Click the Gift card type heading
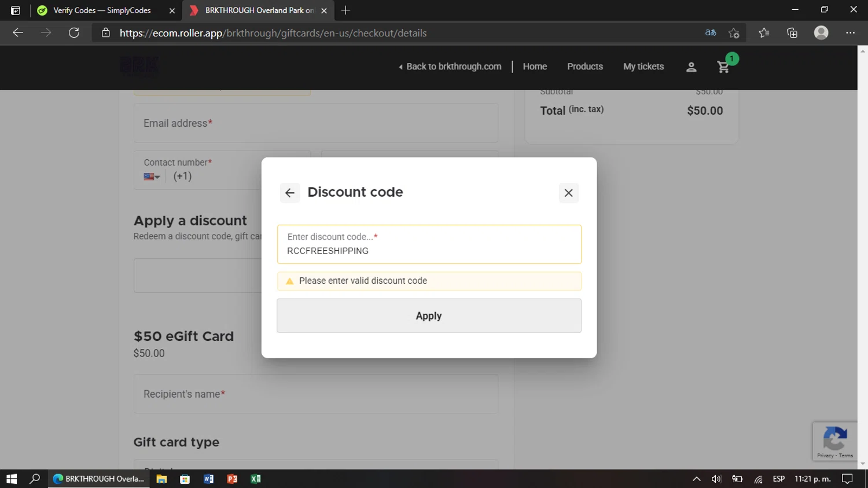The width and height of the screenshot is (868, 488). [176, 442]
